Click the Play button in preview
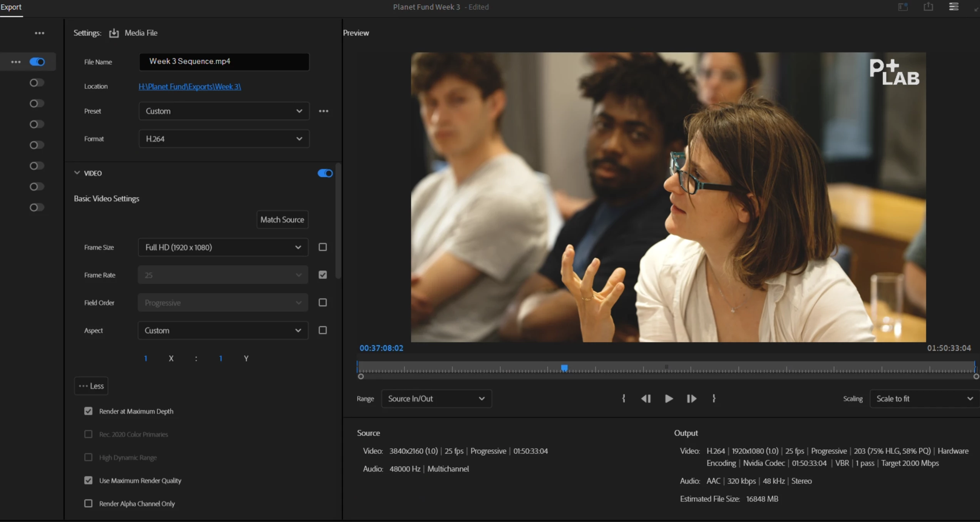 [669, 398]
